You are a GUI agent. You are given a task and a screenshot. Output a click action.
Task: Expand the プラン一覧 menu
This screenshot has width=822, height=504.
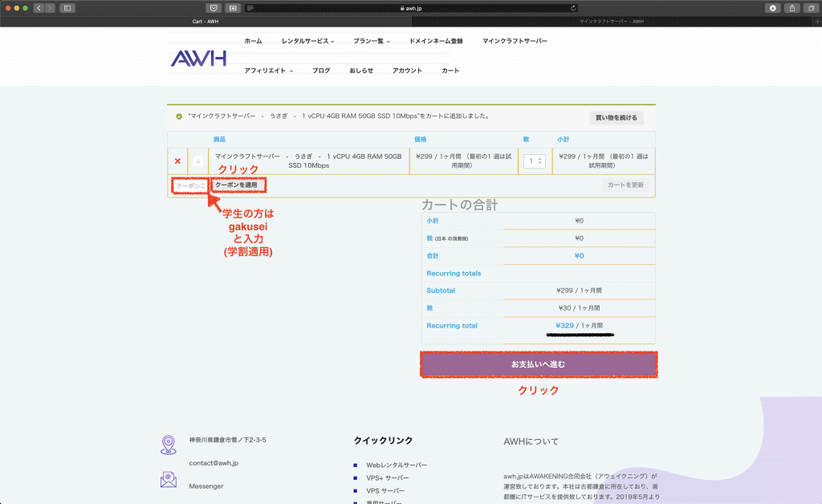[372, 41]
